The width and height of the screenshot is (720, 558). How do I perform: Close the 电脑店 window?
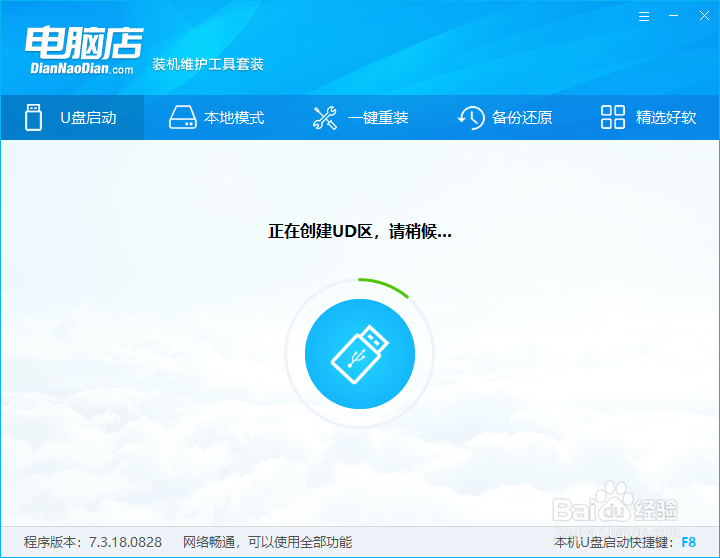click(x=704, y=16)
